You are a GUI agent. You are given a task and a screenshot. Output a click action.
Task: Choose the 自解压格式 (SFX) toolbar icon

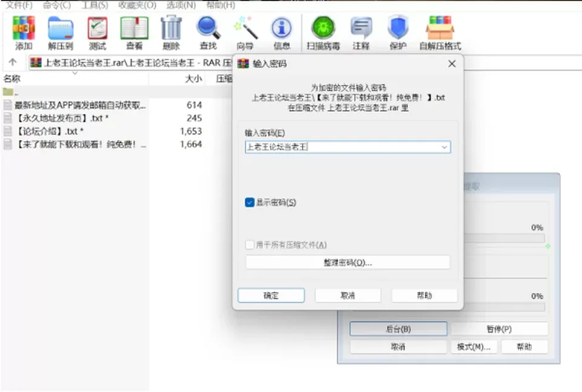pos(440,33)
